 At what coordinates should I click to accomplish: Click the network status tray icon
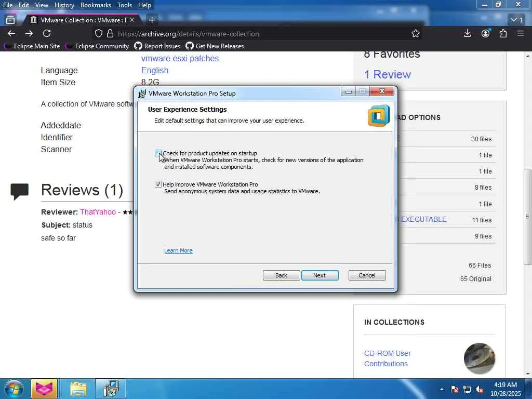click(467, 389)
